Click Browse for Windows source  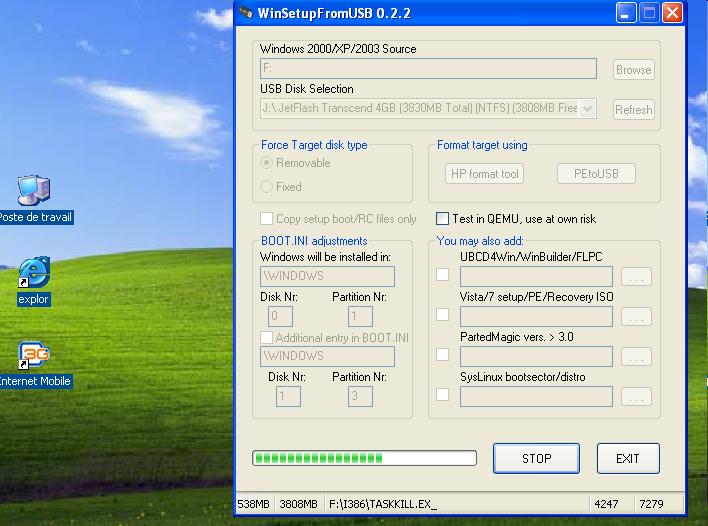[633, 70]
